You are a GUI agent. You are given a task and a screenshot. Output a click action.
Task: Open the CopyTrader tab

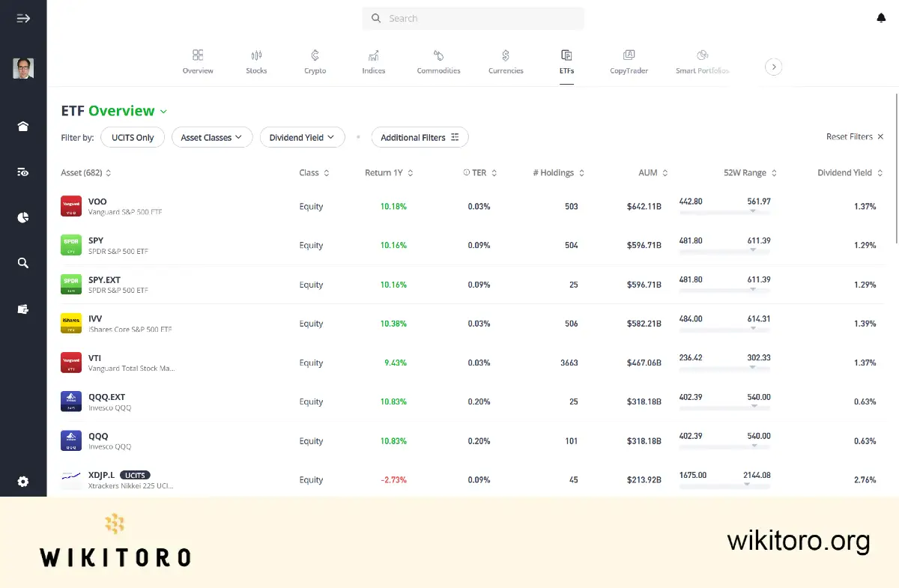[x=629, y=62]
